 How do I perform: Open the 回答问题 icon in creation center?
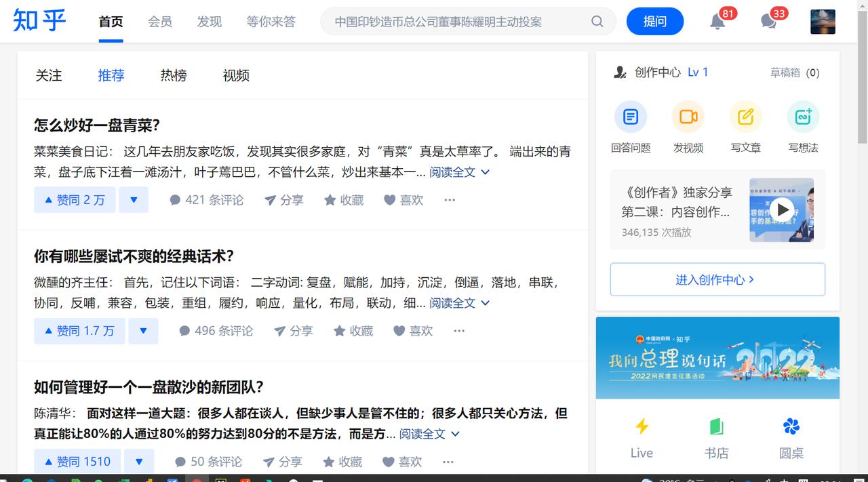[631, 117]
